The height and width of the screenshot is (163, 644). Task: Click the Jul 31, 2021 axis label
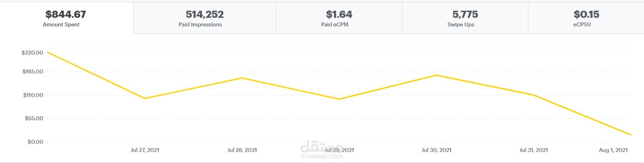coord(533,150)
